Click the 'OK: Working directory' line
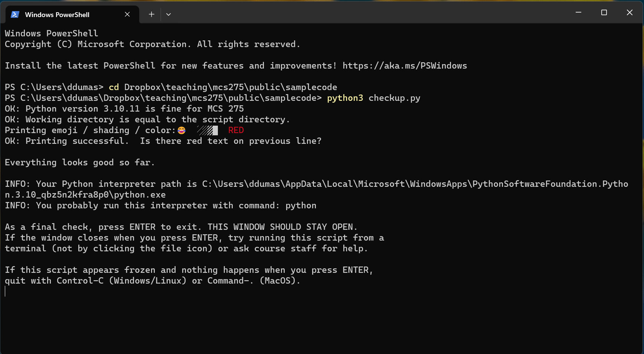Image resolution: width=644 pixels, height=354 pixels. [x=147, y=119]
